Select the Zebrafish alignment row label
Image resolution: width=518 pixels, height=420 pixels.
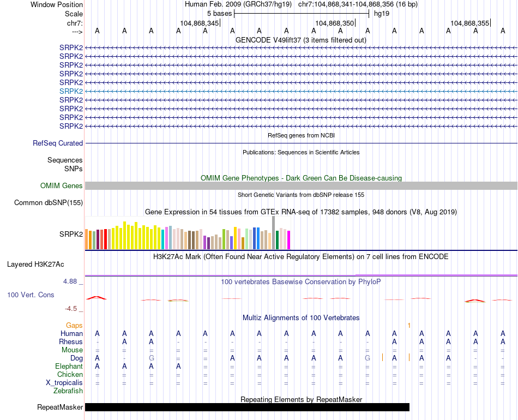(68, 391)
